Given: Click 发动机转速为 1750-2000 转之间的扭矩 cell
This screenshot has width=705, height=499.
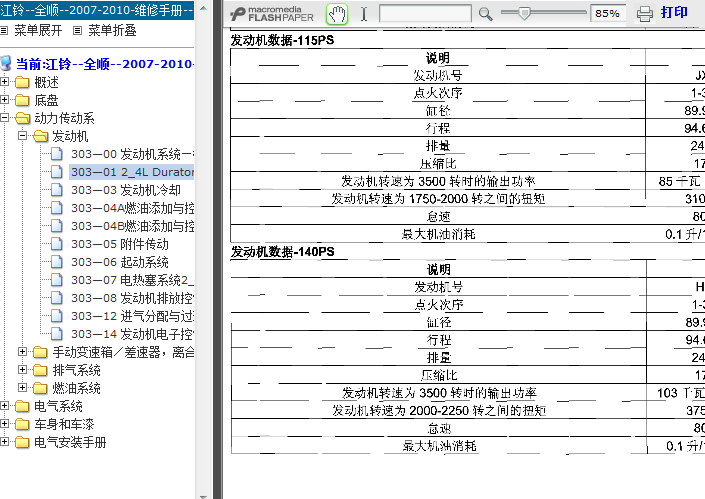Looking at the screenshot, I should click(438, 199).
